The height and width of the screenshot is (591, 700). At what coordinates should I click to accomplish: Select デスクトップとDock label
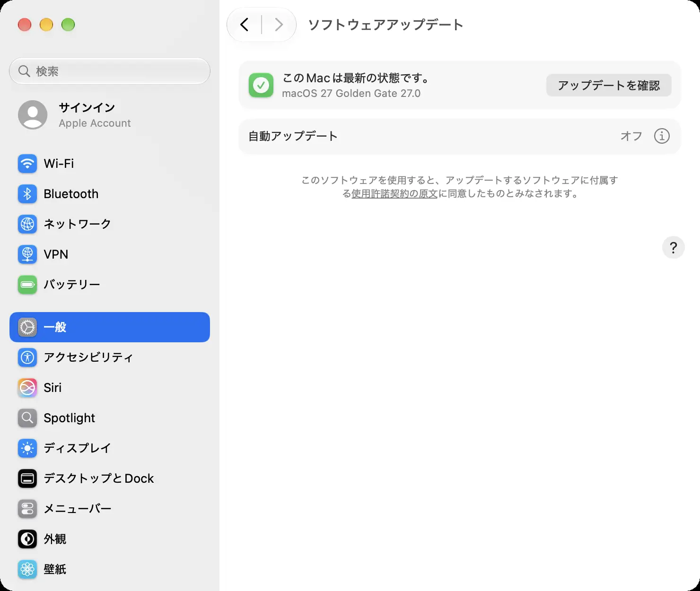(99, 478)
